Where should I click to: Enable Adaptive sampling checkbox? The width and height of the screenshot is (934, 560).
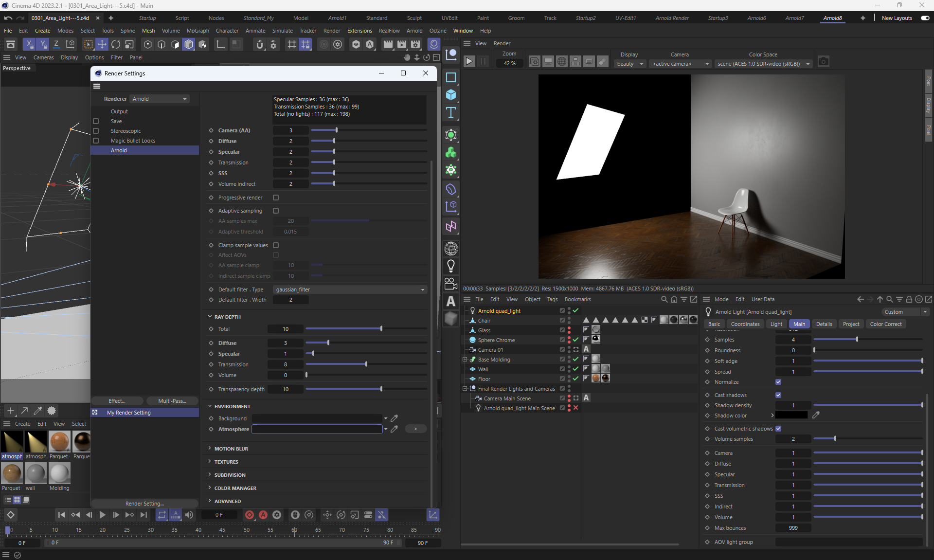pos(276,211)
